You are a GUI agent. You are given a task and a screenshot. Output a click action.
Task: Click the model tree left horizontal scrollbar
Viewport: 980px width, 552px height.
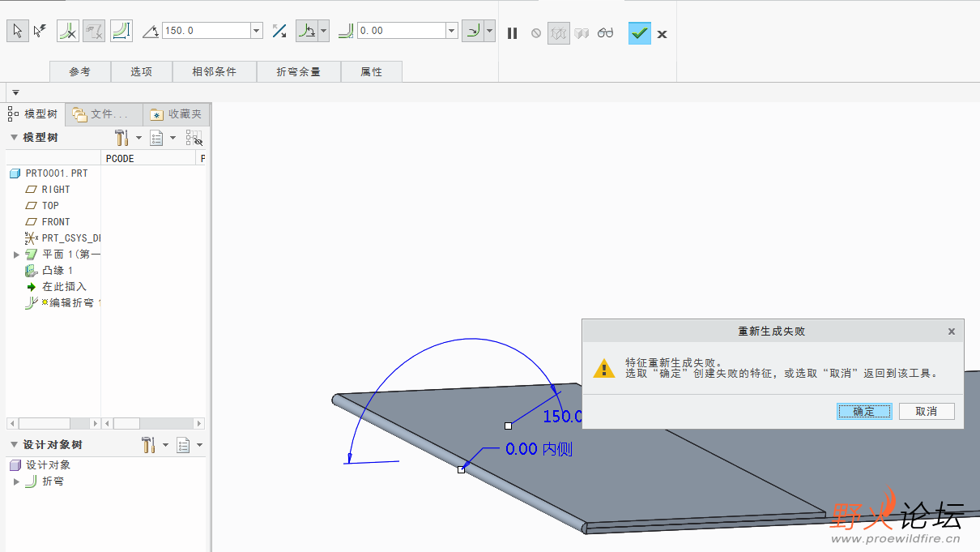[53, 423]
